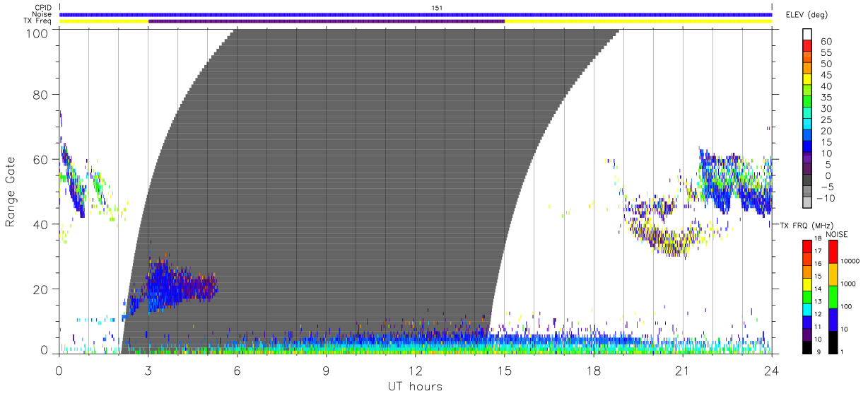Click the 25 label on ELEV scale
This screenshot has width=868, height=401.
pyautogui.click(x=826, y=120)
